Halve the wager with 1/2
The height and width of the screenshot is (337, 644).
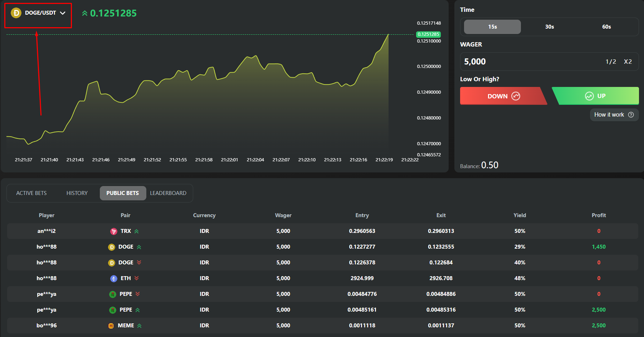611,62
